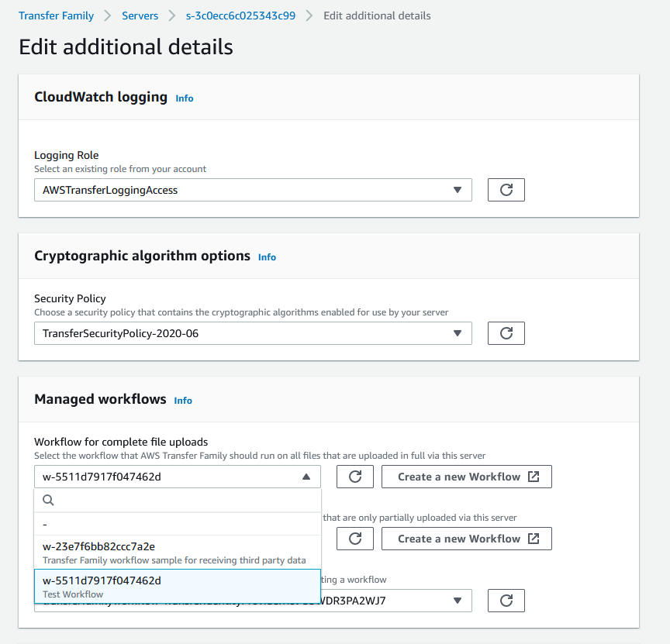Click the workflow dropdown search field
Screen dimensions: 670x644
178,500
